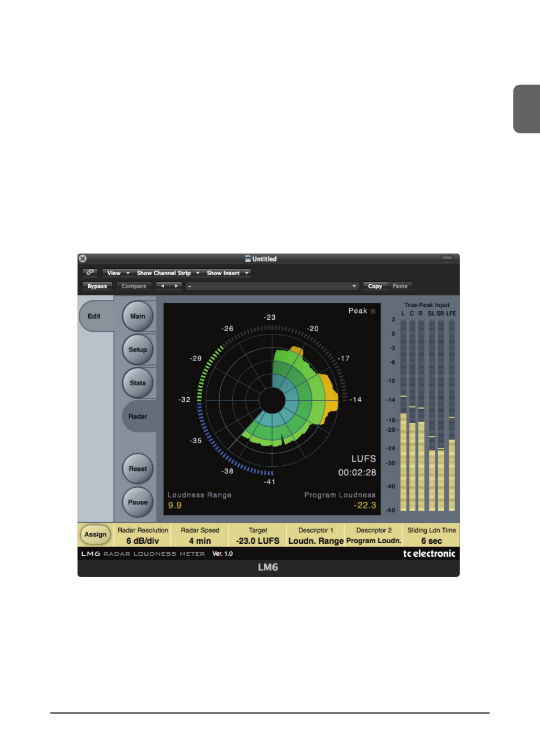The image size is (540, 756).
Task: Click the Program Loudness value -22.3
Action: pos(365,505)
